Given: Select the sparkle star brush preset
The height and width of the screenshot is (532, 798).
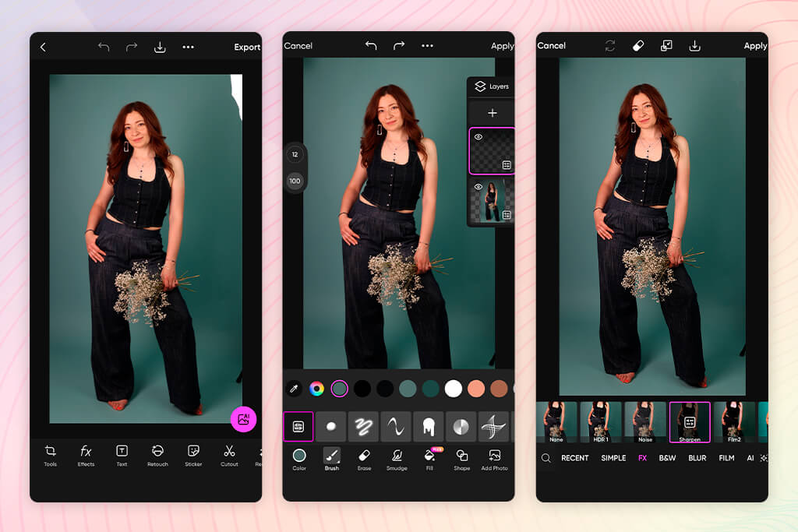Looking at the screenshot, I should coord(493,427).
